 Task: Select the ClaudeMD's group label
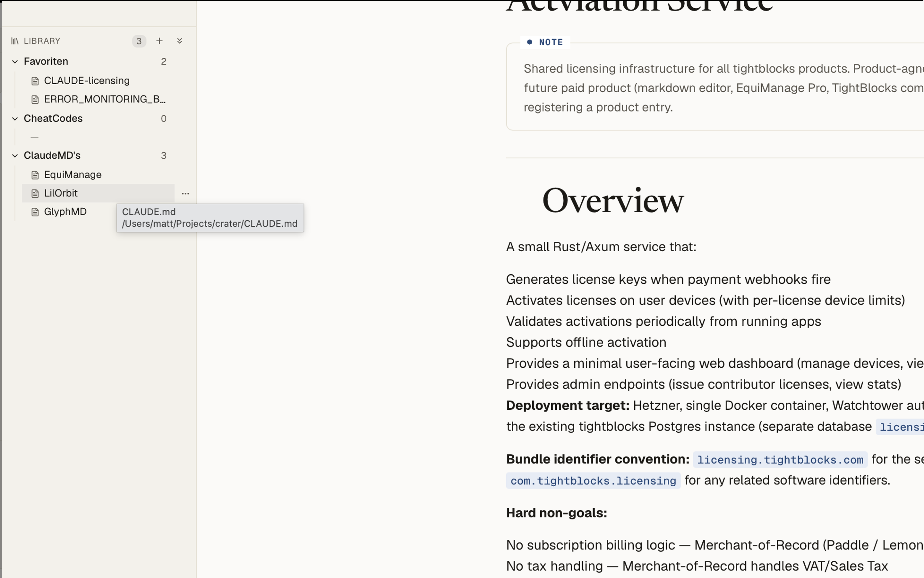52,155
